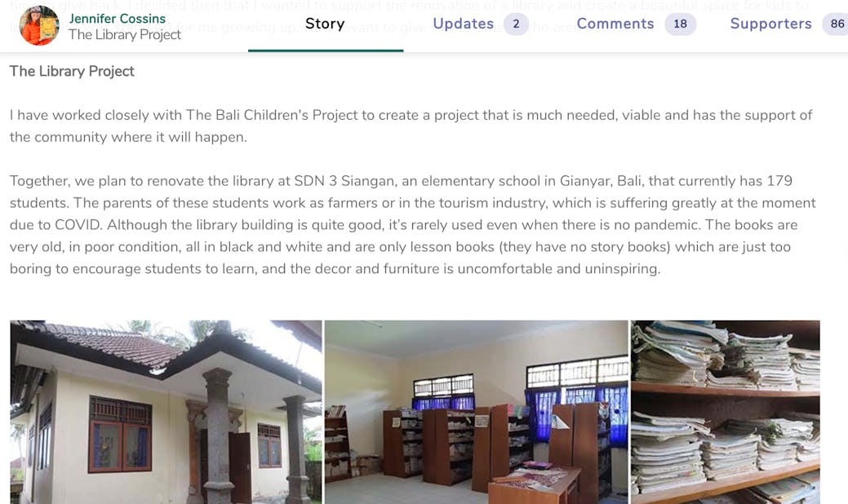The image size is (848, 504).
Task: Click The Library Project title under the name
Action: (124, 34)
